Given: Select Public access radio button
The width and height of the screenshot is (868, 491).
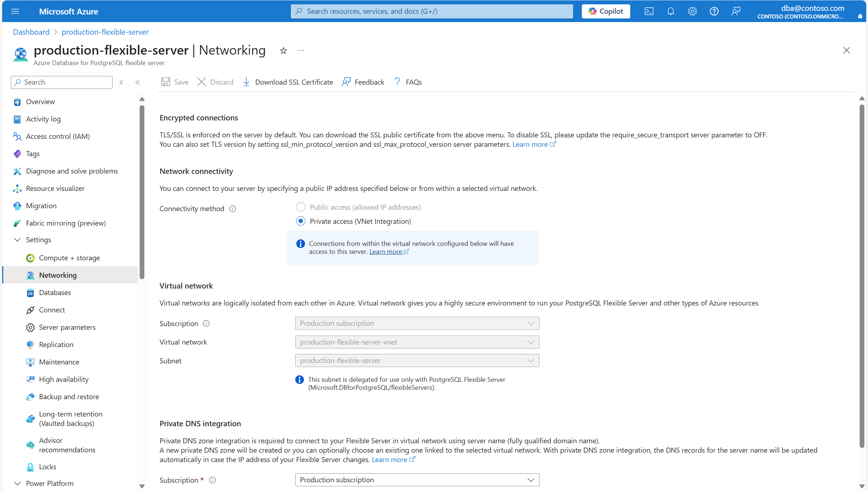Looking at the screenshot, I should [300, 207].
